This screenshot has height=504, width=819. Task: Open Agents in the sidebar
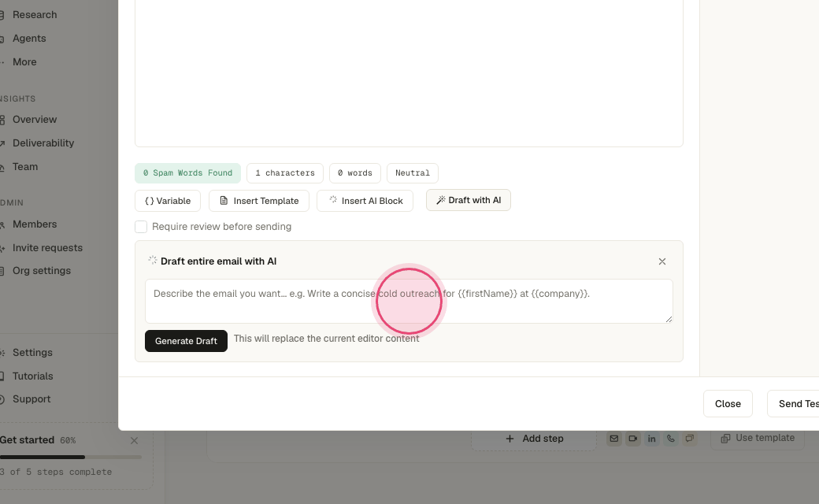pos(29,38)
